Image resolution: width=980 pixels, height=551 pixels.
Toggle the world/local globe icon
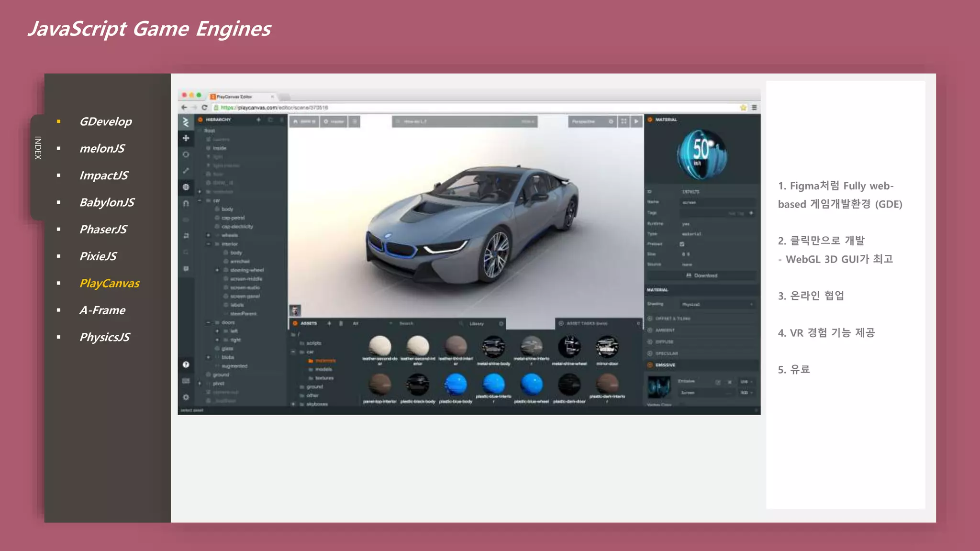tap(186, 187)
